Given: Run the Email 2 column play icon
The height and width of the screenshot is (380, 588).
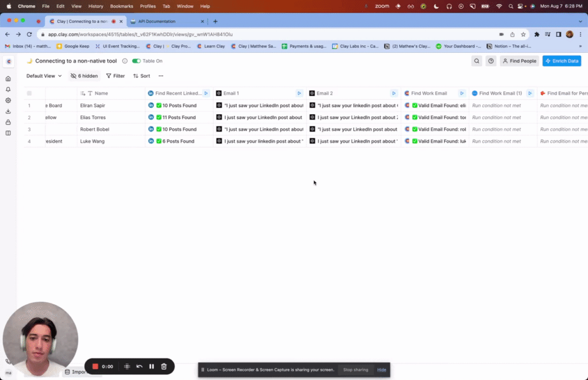Looking at the screenshot, I should [x=393, y=93].
